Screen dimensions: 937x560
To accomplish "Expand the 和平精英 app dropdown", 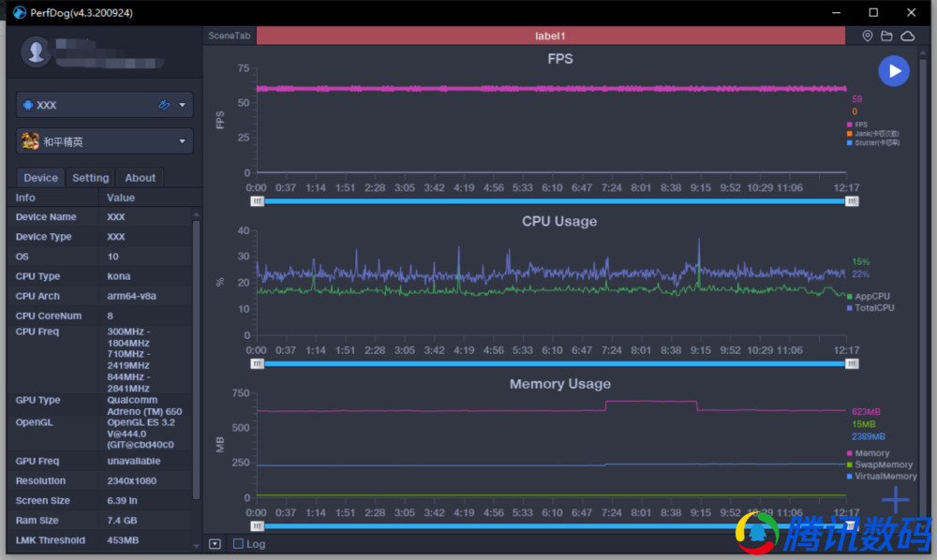I will coord(182,141).
